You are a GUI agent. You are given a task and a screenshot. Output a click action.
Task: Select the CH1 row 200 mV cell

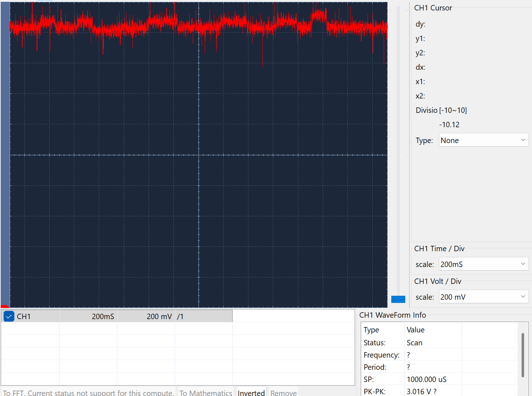coord(146,316)
